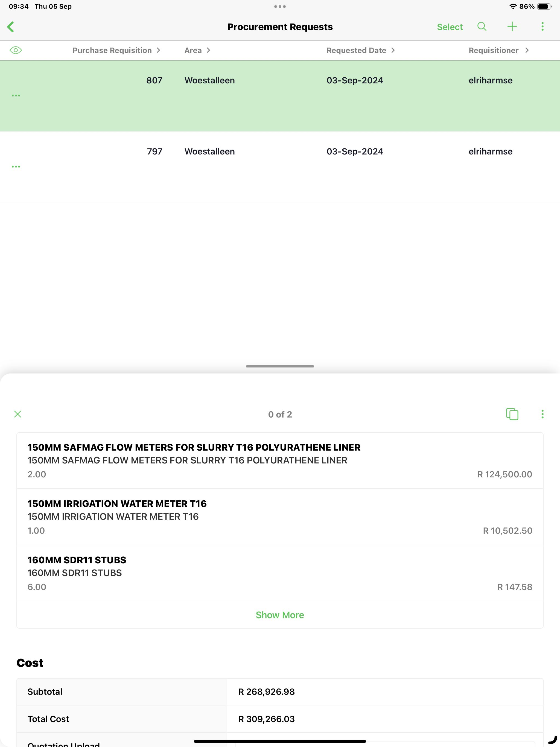Tap the quantity 2.00 of SAFMAG item
560x747 pixels.
(37, 474)
